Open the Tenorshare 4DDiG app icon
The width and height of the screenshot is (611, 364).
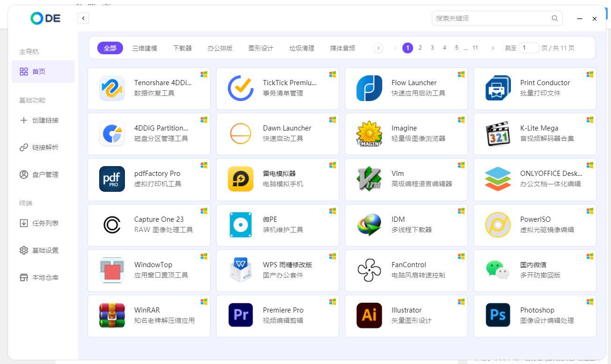112,88
